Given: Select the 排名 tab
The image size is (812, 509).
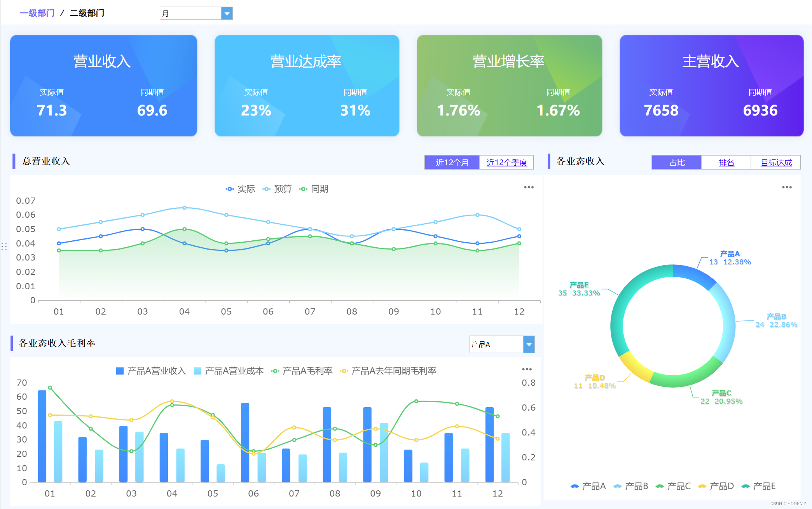Looking at the screenshot, I should 726,163.
